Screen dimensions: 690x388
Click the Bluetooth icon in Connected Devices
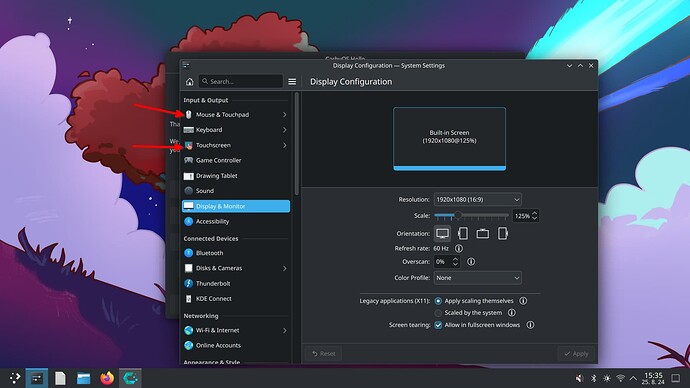click(188, 253)
